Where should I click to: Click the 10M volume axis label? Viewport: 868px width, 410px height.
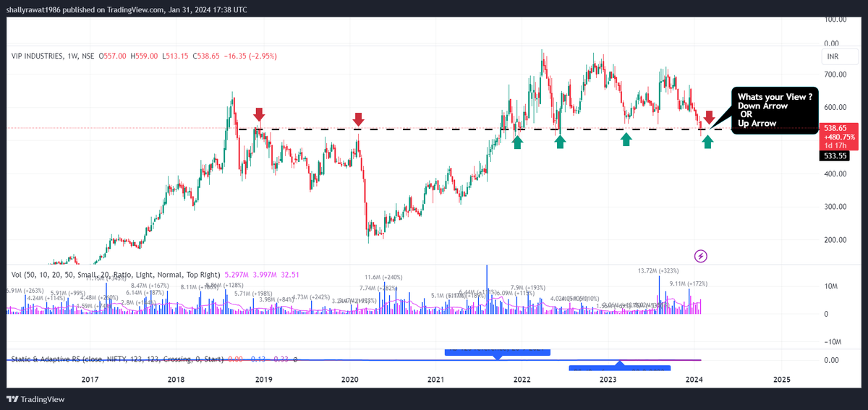pyautogui.click(x=830, y=287)
